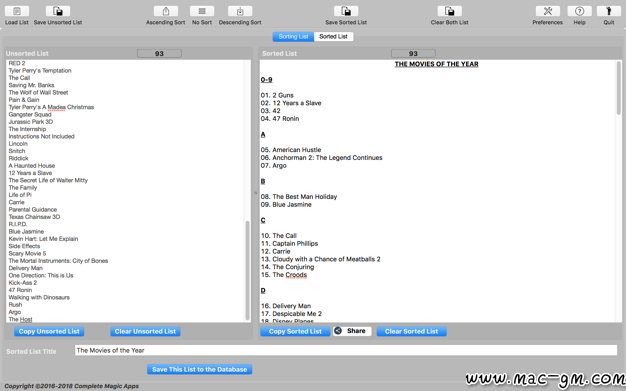This screenshot has height=391, width=626.
Task: Open Preferences from the toolbar
Action: (548, 11)
